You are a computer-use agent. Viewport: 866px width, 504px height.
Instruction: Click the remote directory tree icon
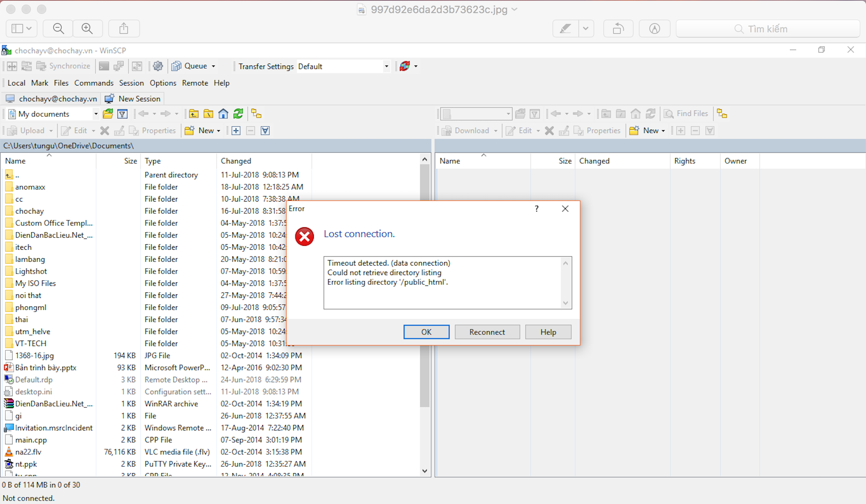click(x=722, y=114)
